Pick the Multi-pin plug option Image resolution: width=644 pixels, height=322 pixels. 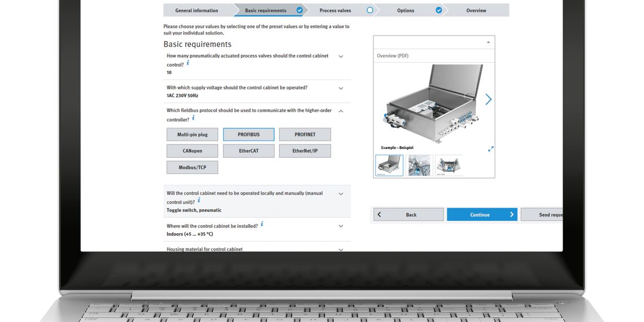pyautogui.click(x=192, y=134)
